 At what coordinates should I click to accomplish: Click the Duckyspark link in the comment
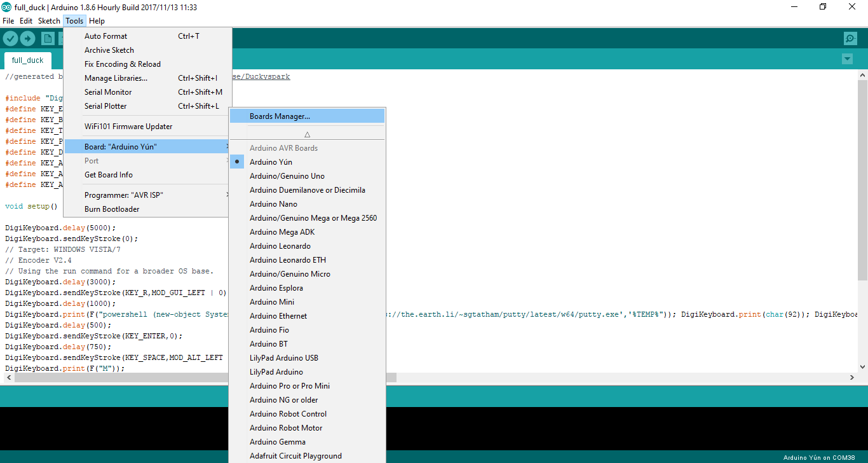tap(262, 76)
